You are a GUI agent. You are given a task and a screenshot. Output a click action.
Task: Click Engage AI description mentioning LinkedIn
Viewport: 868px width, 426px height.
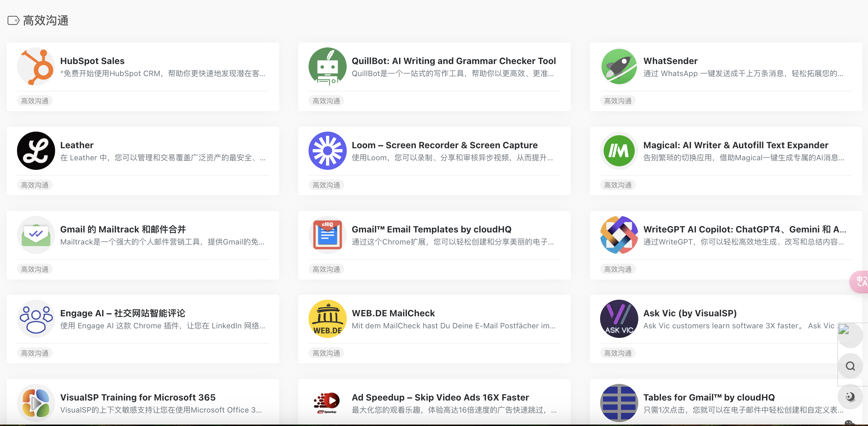pos(163,326)
